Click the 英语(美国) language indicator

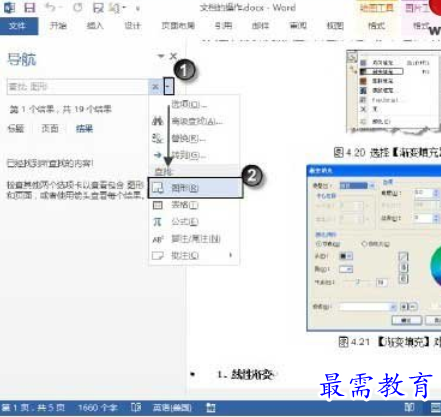click(172, 408)
